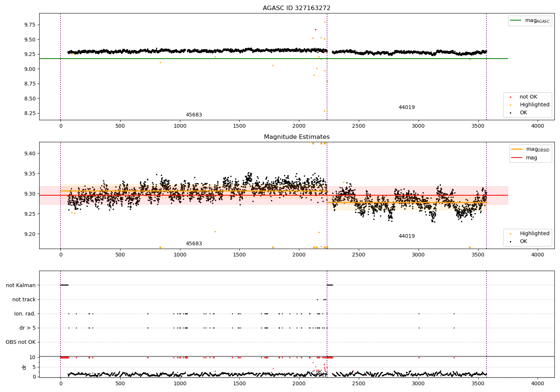Click the 'OBS not OK' row label
Viewport: 560px width, 392px height.
[21, 342]
